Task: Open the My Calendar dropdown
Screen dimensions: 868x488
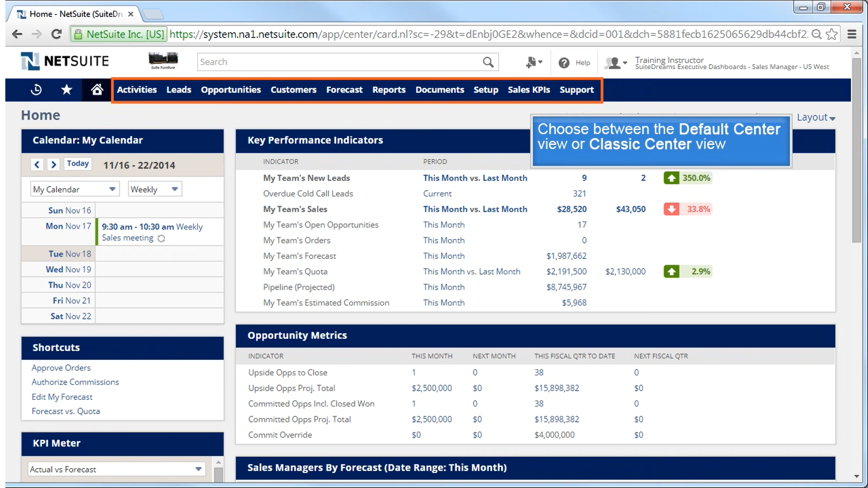Action: pos(75,189)
